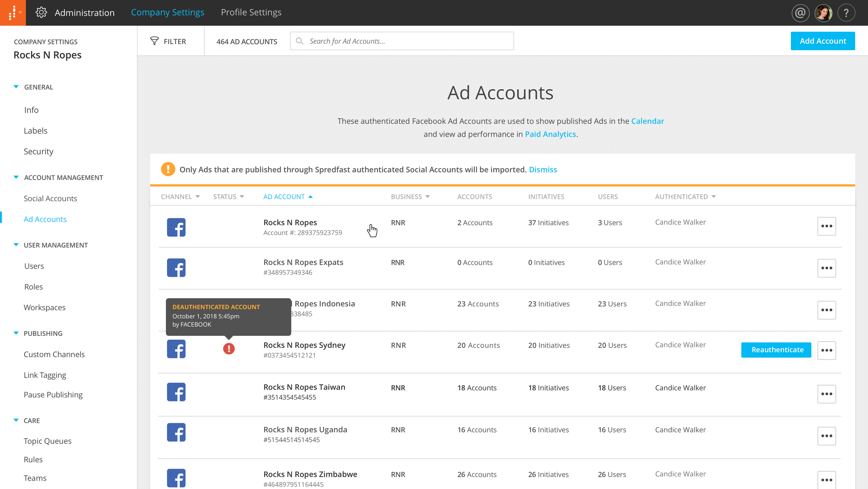The height and width of the screenshot is (489, 868).
Task: Open Users in sidebar
Action: coord(34,266)
